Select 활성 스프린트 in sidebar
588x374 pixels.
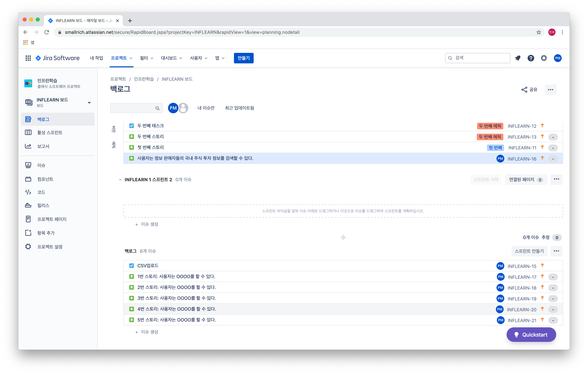[50, 132]
